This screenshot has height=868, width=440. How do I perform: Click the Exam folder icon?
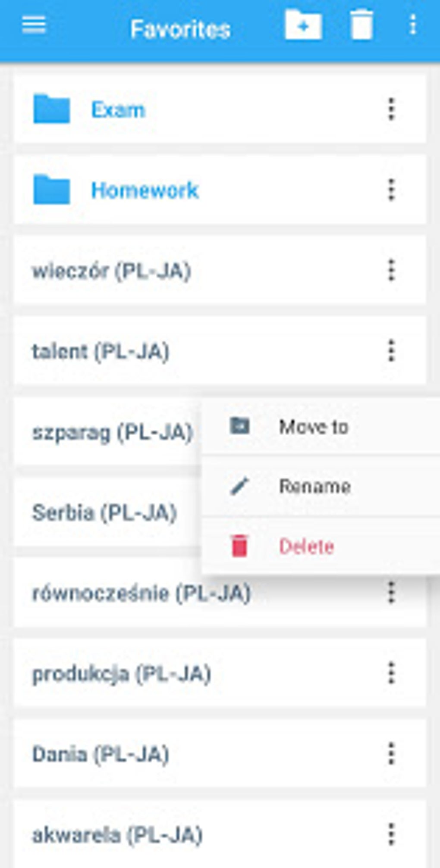click(51, 109)
